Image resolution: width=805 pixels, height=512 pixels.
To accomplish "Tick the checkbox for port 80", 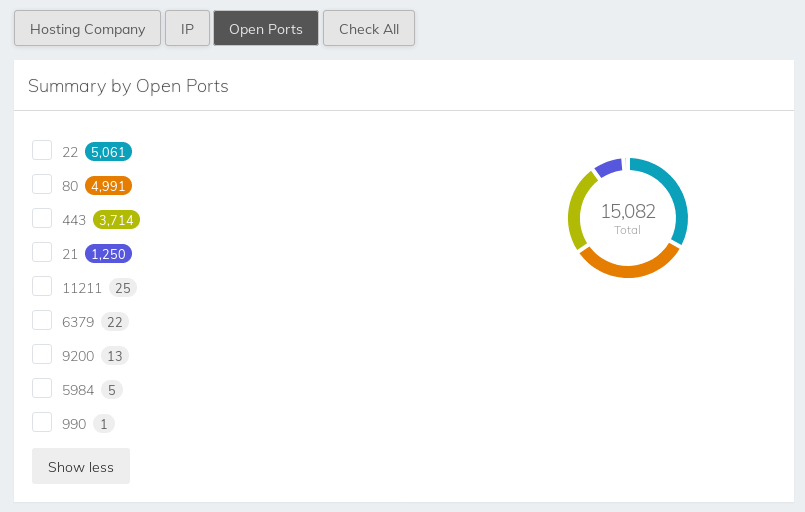I will [42, 184].
